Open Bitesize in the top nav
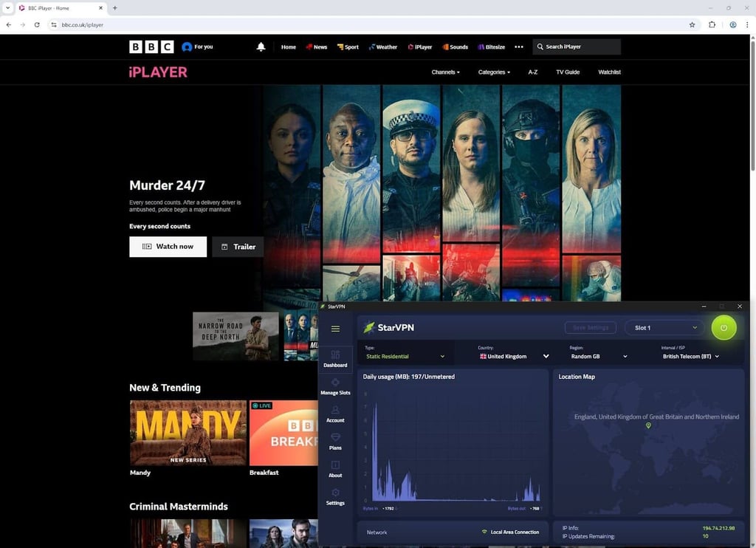756x548 pixels. point(491,47)
